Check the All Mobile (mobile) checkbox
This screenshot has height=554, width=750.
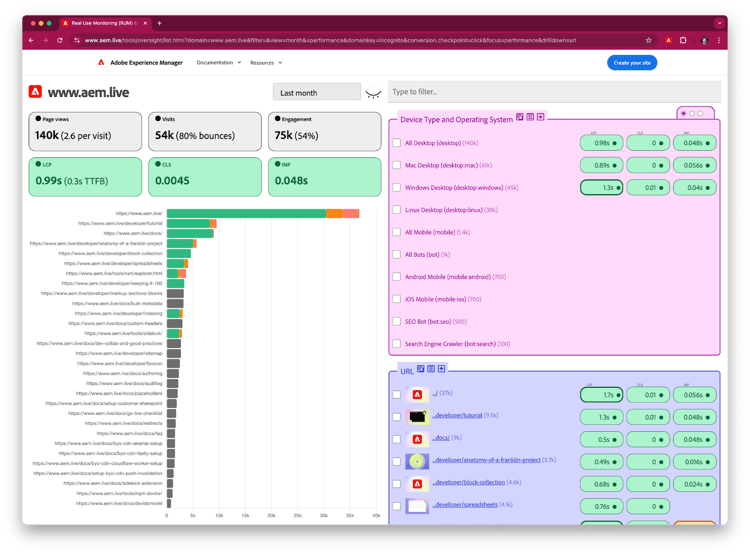pos(397,232)
